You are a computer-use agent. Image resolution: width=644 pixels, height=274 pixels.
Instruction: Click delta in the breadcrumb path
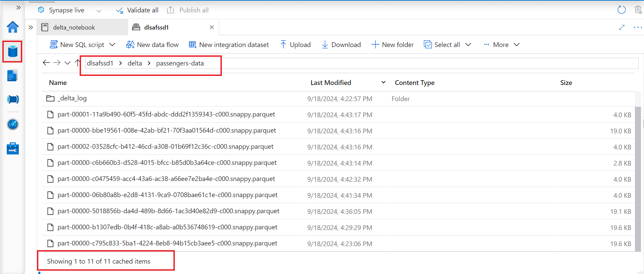pyautogui.click(x=135, y=63)
